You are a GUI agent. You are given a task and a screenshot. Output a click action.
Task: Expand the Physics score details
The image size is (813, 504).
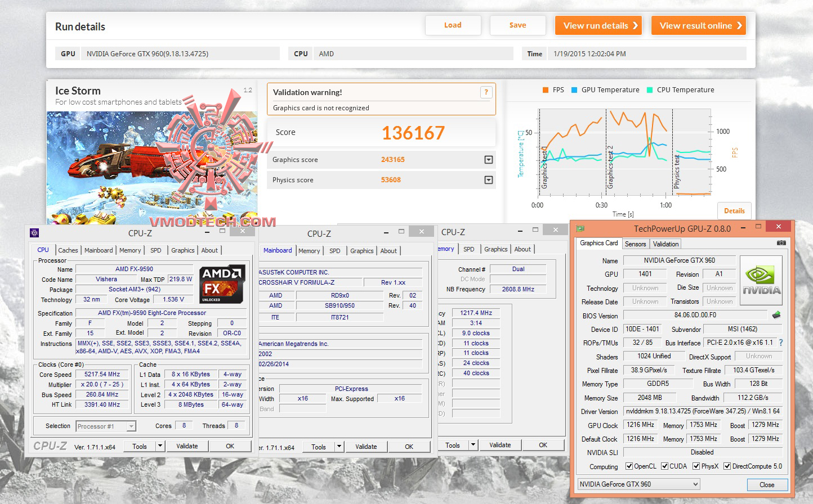coord(489,180)
